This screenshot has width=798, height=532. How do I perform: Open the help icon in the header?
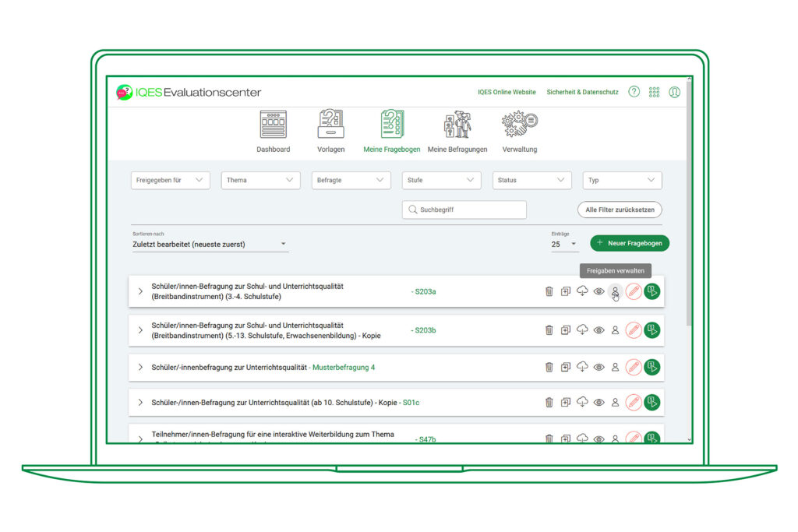[x=634, y=91]
